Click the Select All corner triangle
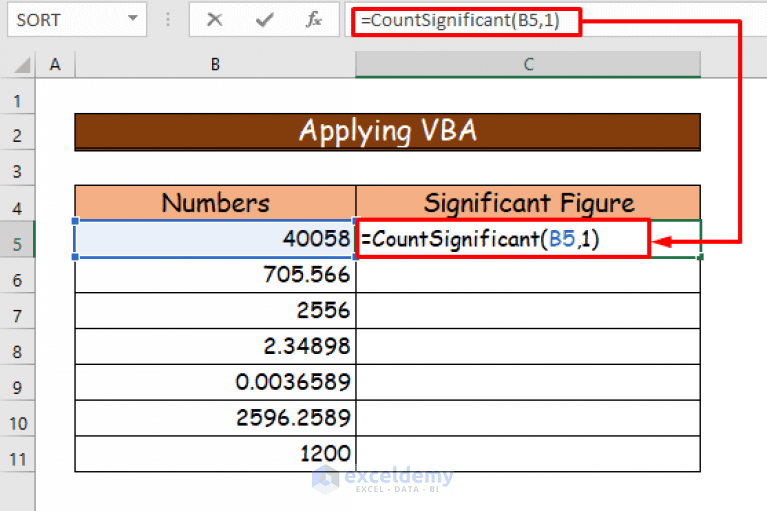Viewport: 767px width, 511px height. [x=22, y=65]
